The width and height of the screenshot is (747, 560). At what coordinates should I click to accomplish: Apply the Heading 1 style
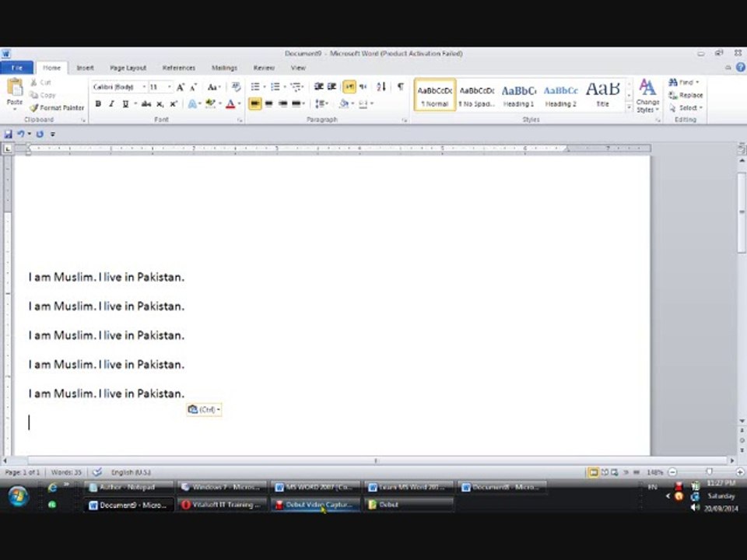[519, 95]
